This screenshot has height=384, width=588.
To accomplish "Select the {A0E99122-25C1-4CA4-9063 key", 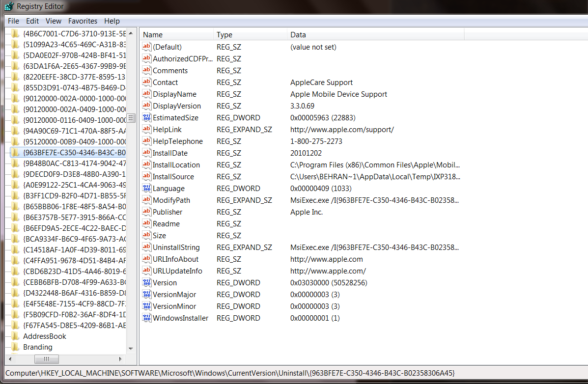I will pyautogui.click(x=74, y=185).
